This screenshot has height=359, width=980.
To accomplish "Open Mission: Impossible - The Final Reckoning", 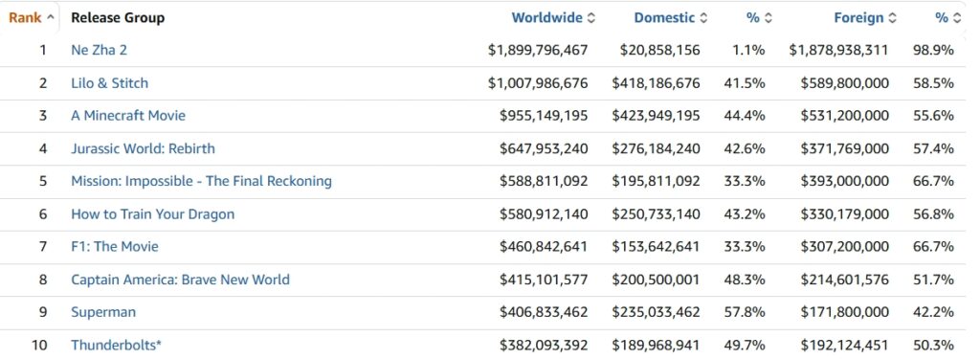I will click(x=201, y=181).
